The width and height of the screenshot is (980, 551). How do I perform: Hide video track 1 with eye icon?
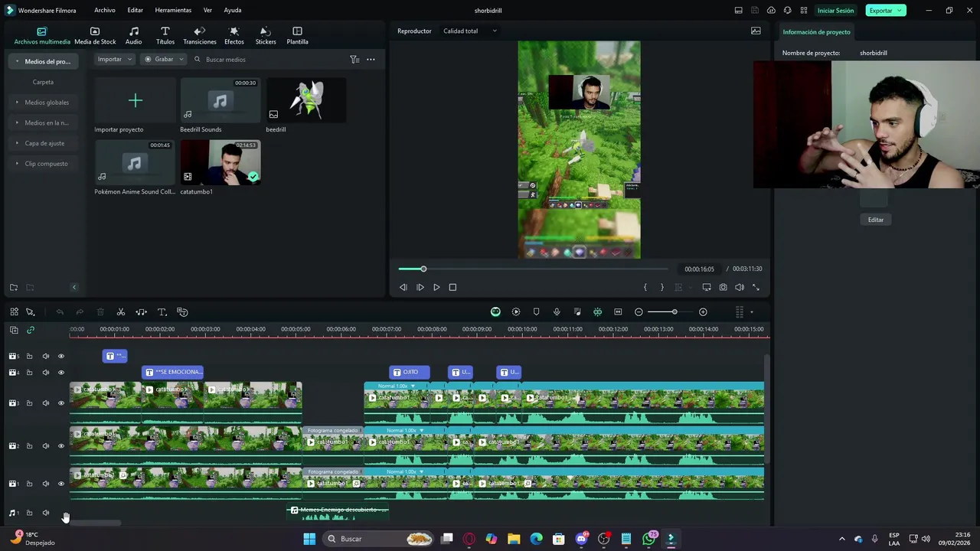click(x=61, y=484)
